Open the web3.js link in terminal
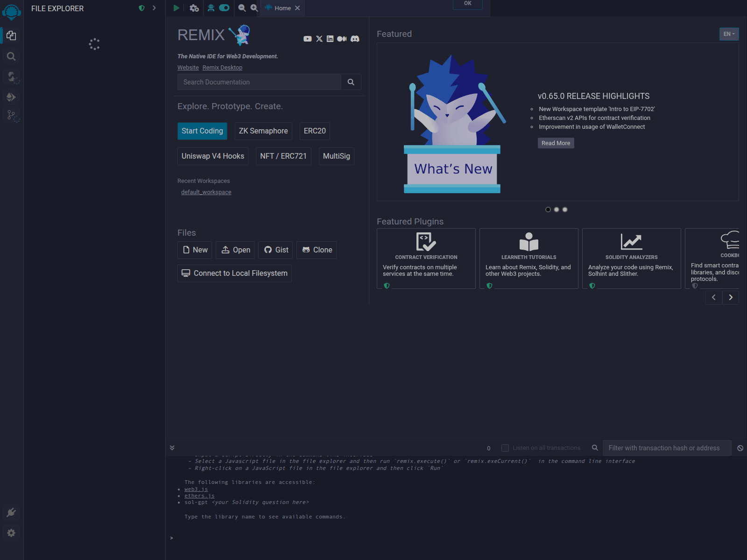Screen dimensions: 747x560 click(196, 490)
